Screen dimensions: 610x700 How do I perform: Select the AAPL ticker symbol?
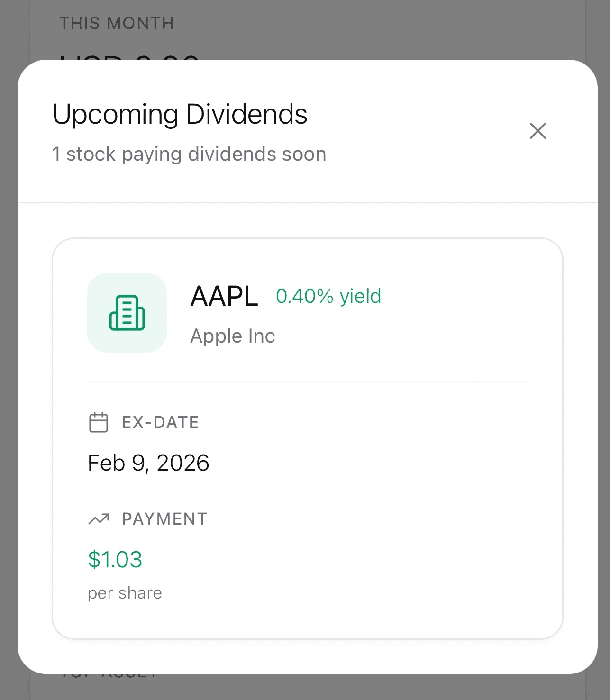click(x=224, y=296)
